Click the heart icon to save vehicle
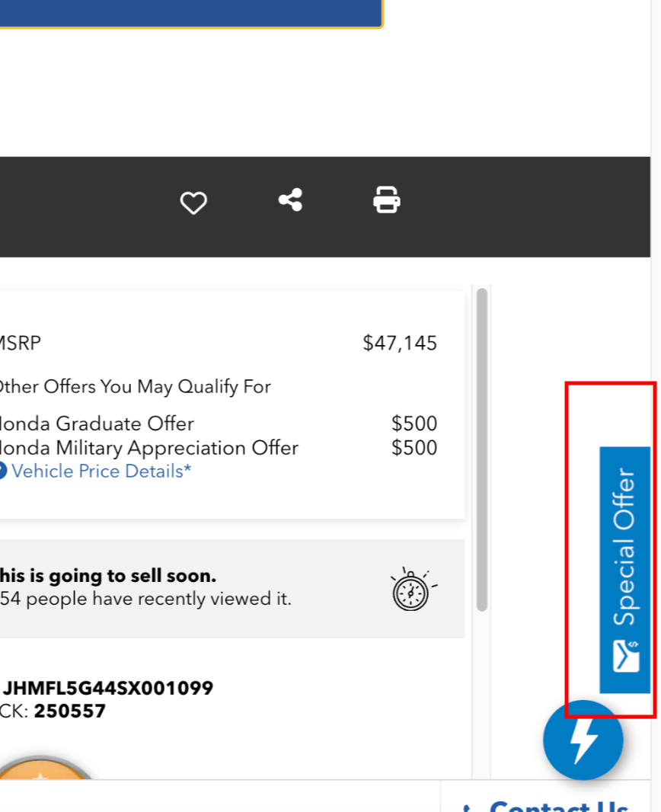The image size is (661, 812). pos(193,203)
